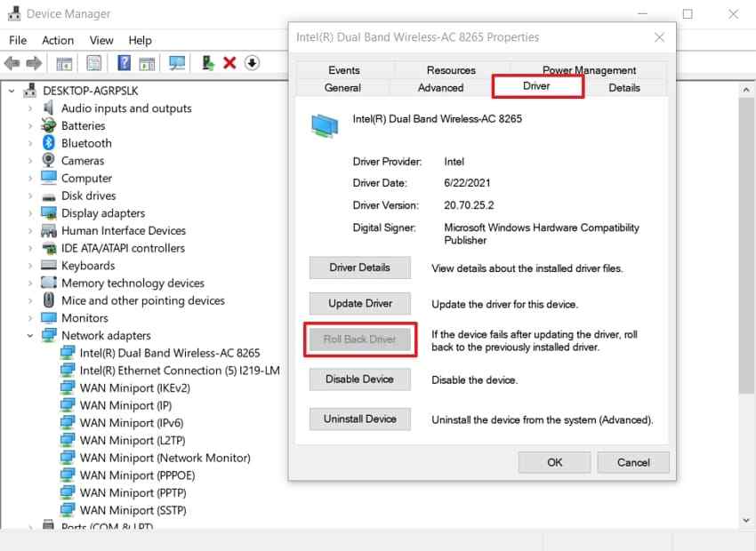Image resolution: width=756 pixels, height=551 pixels.
Task: Click the Bluetooth category icon
Action: 48,142
